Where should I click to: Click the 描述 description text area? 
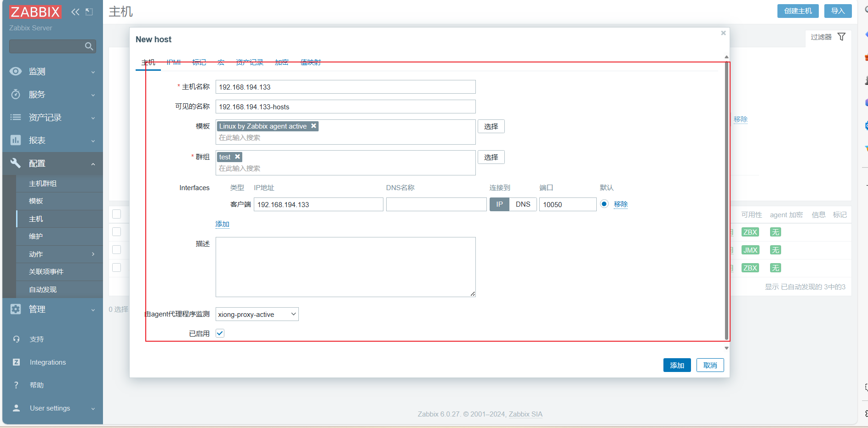pyautogui.click(x=345, y=267)
